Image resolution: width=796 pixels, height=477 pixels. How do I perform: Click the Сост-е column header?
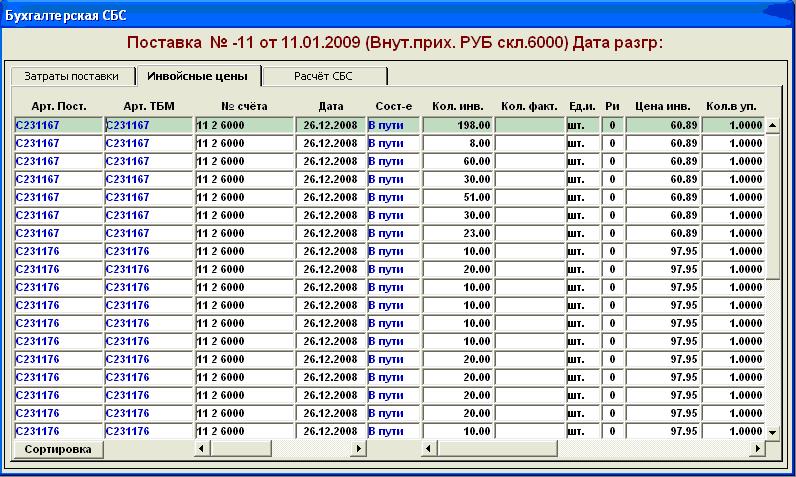(393, 107)
